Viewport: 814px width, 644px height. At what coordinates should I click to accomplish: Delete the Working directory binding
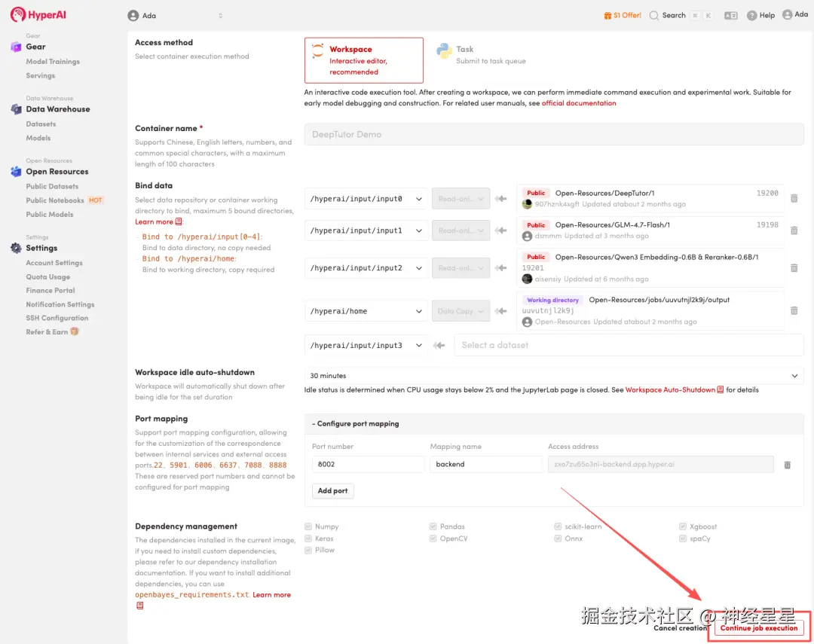(x=794, y=310)
